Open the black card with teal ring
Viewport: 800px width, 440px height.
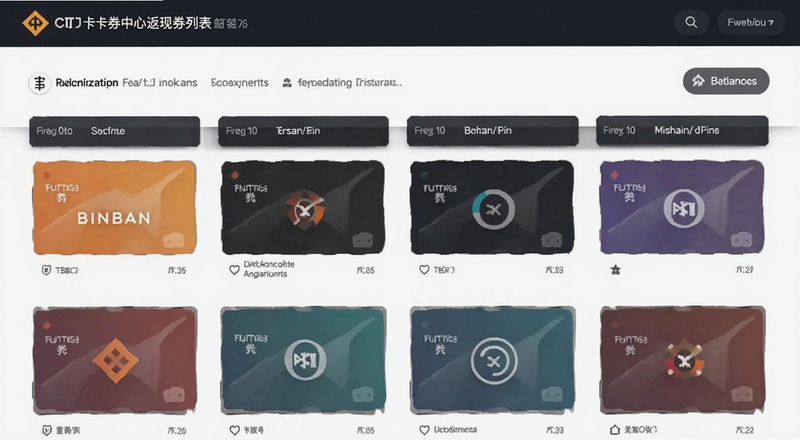492,207
